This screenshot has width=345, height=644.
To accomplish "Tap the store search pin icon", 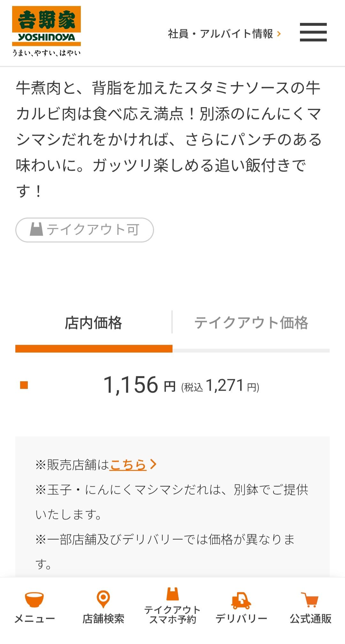I will (103, 599).
